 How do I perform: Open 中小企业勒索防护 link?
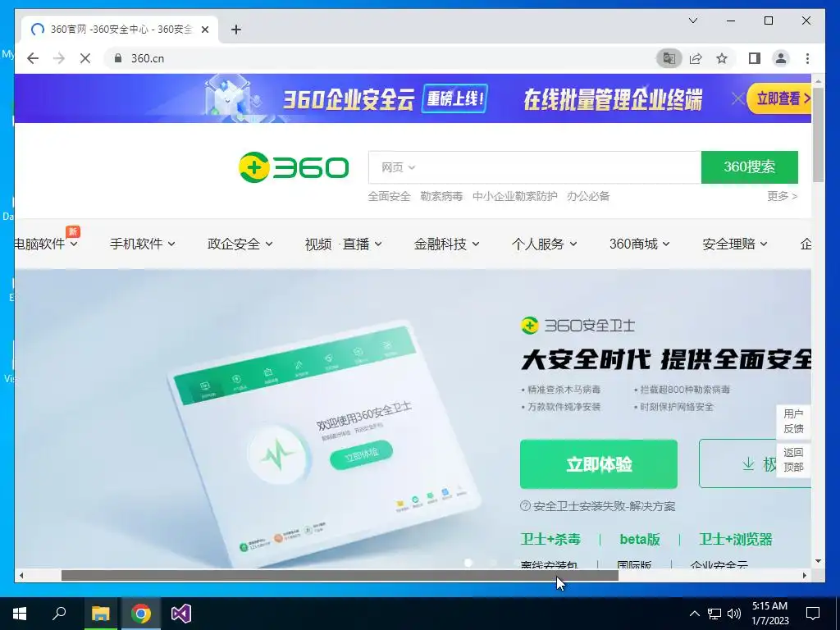515,196
